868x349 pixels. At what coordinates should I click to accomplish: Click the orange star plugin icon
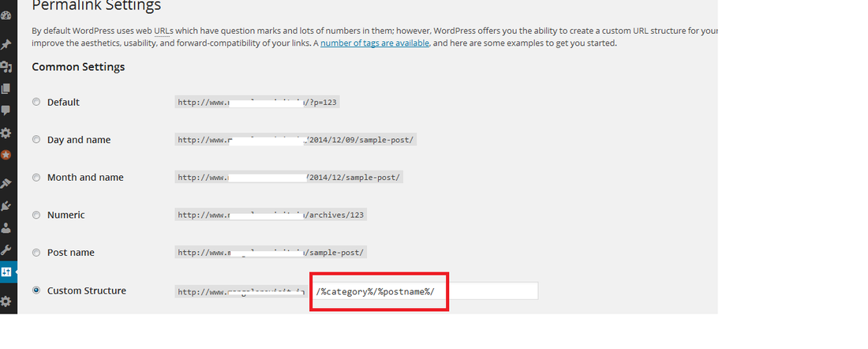point(6,156)
